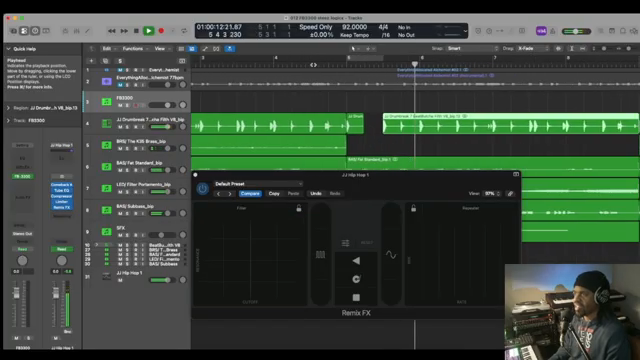Open the Default Preset dropdown in Remix FX
The width and height of the screenshot is (640, 360).
(x=258, y=184)
